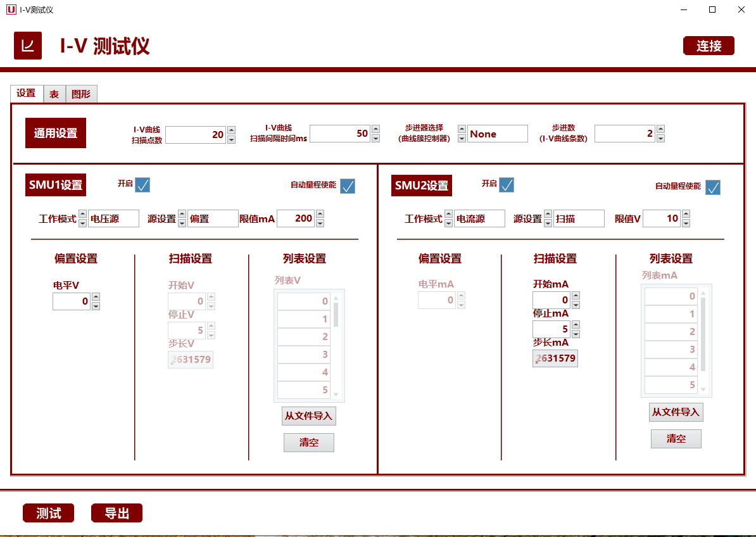The height and width of the screenshot is (537, 756).
Task: Click the scan interval field showing 50
Action: click(340, 134)
